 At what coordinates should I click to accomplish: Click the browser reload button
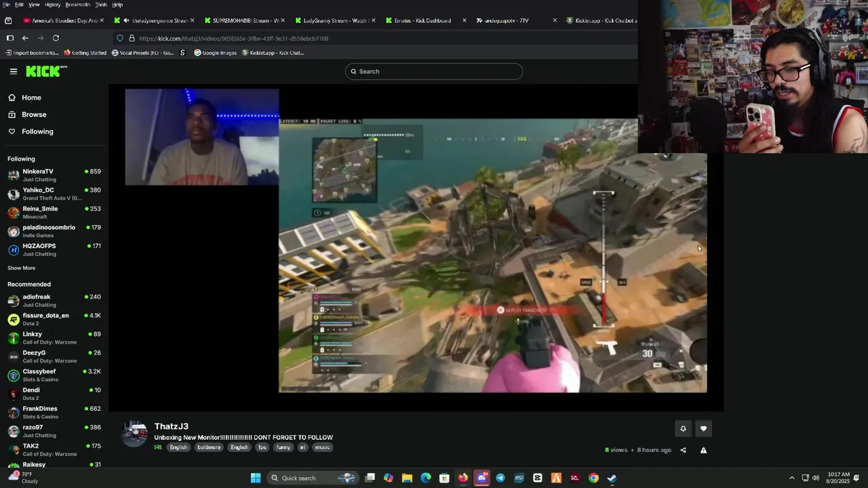click(x=56, y=38)
